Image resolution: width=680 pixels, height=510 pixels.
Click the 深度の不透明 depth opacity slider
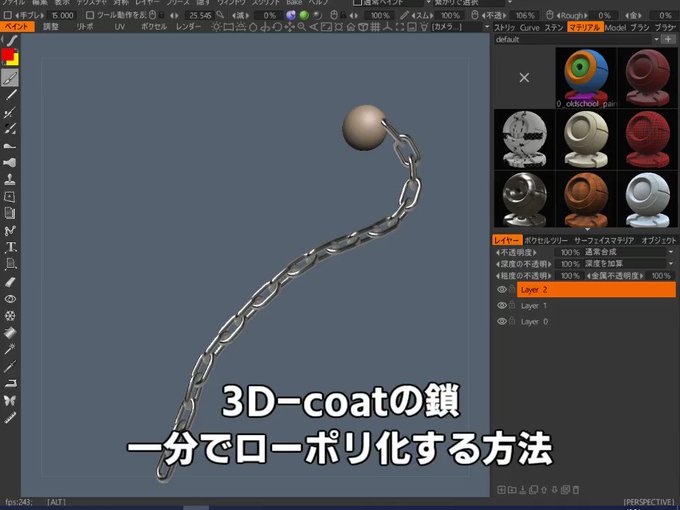point(524,264)
